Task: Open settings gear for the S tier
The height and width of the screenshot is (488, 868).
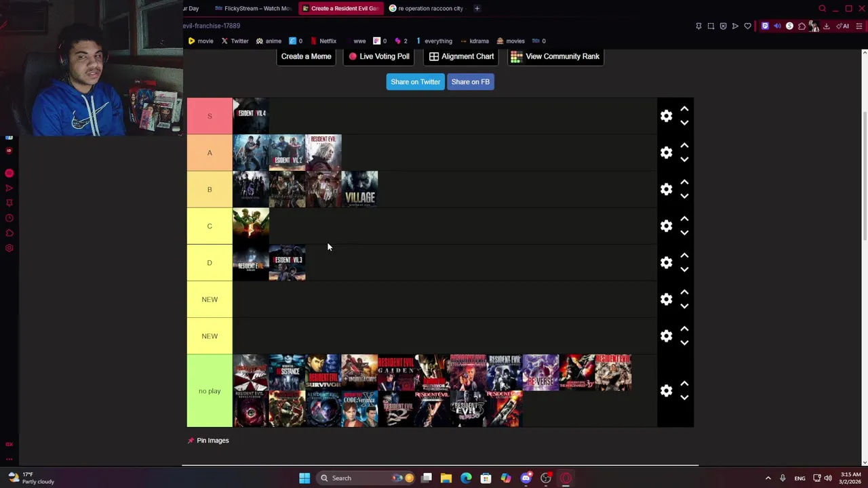Action: coord(666,116)
